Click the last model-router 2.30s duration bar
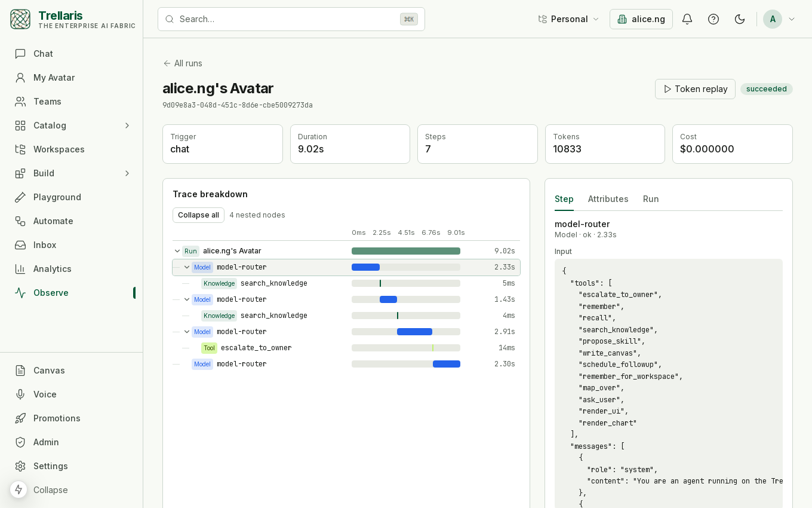The image size is (812, 508). (x=447, y=364)
